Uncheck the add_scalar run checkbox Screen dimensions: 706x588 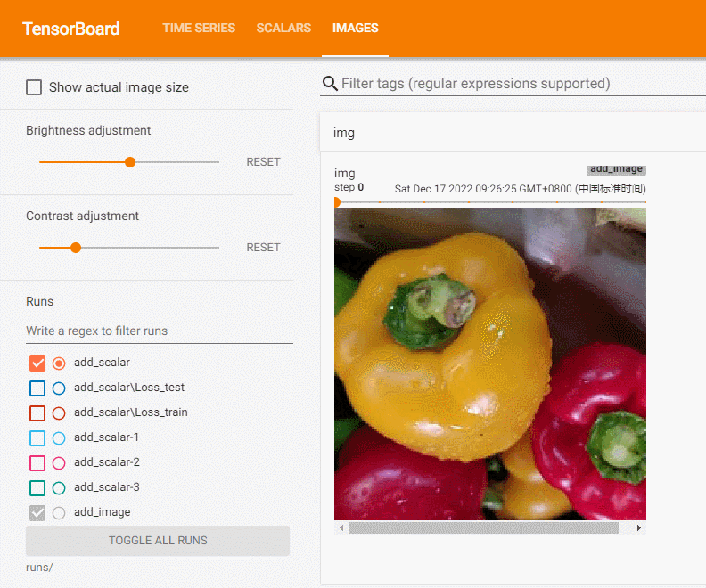[x=37, y=363]
